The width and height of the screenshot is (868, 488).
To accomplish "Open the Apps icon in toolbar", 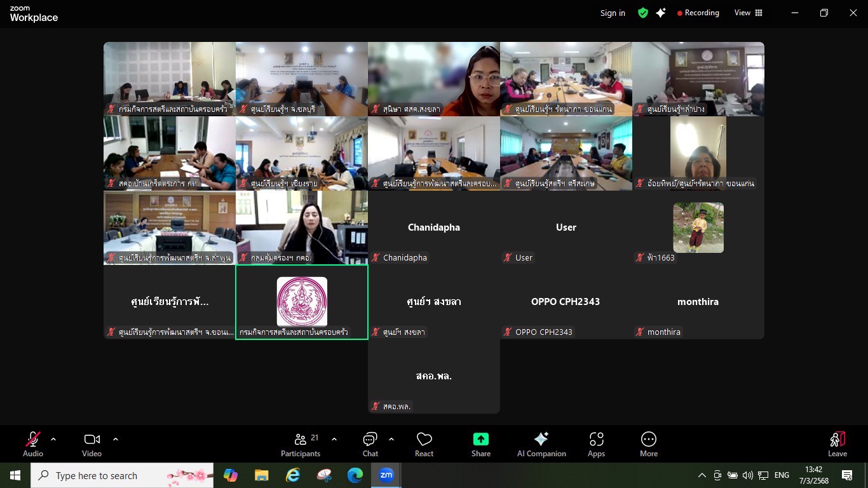I will tap(596, 444).
